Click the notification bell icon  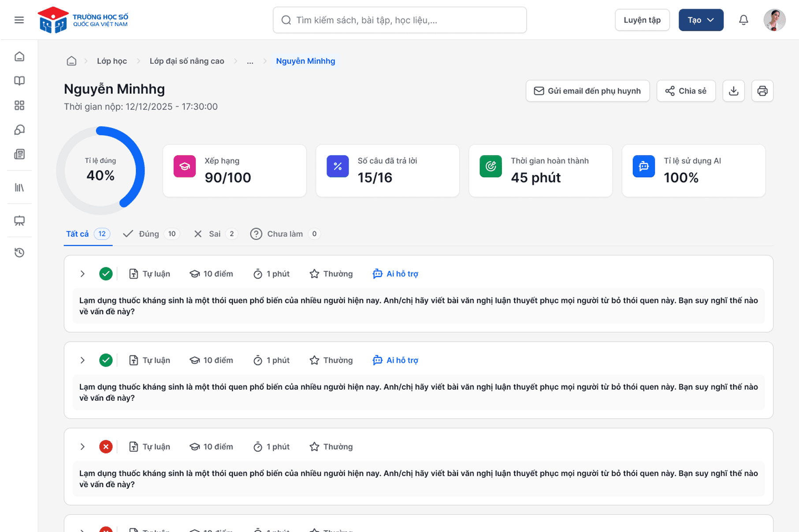pos(743,20)
